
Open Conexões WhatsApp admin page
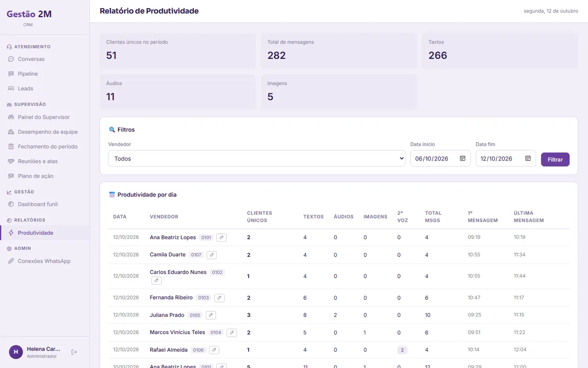tap(45, 261)
